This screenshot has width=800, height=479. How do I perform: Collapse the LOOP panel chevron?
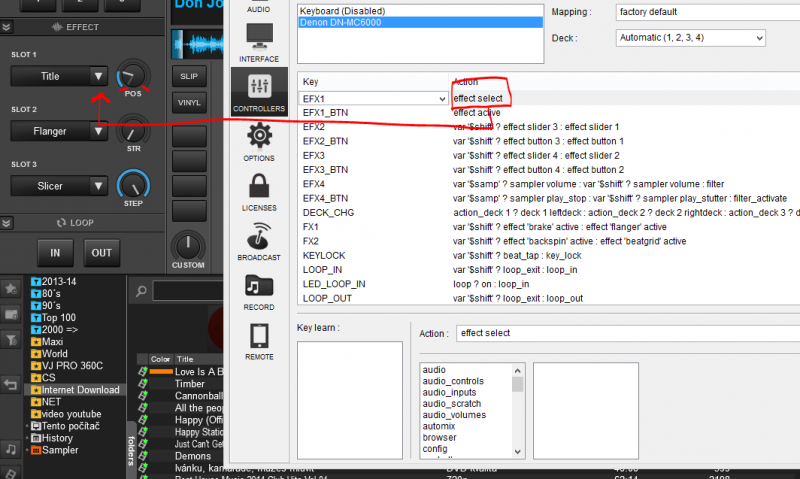[7, 223]
